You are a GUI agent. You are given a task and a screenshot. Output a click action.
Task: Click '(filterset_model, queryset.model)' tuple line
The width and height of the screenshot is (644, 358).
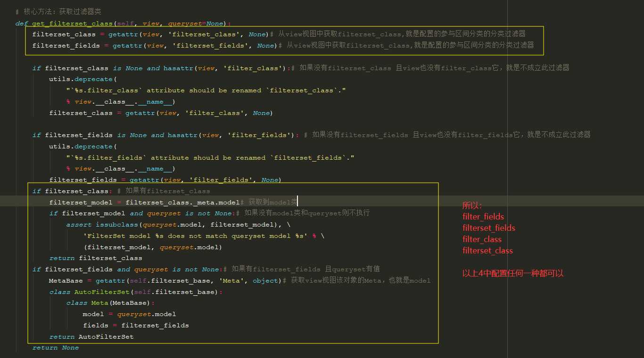[x=153, y=247]
